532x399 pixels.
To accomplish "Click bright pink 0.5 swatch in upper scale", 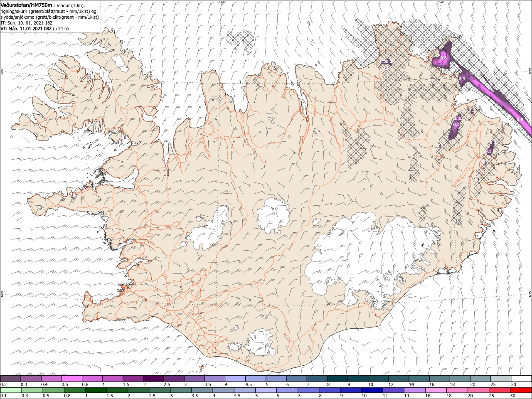I will click(72, 379).
